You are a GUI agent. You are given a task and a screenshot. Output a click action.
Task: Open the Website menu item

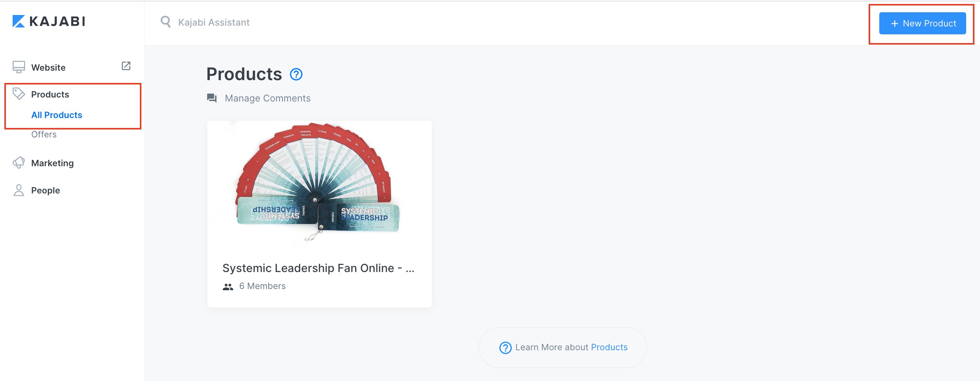pos(48,68)
